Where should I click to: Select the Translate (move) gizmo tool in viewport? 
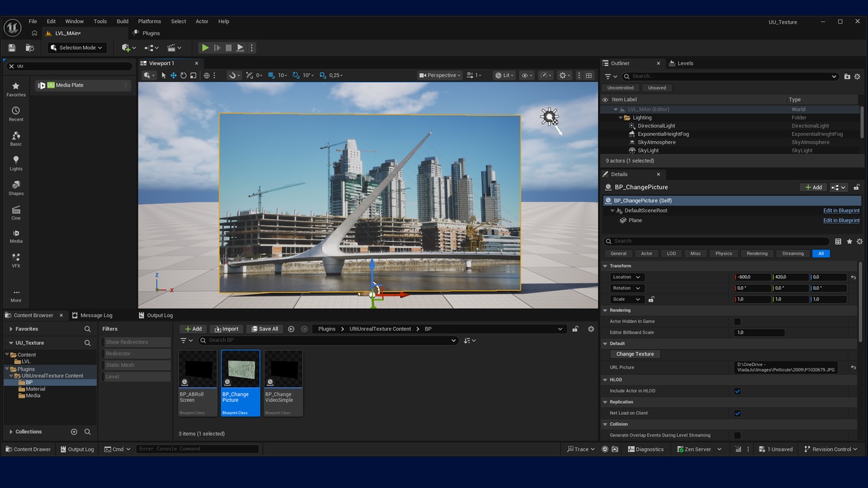coord(173,75)
